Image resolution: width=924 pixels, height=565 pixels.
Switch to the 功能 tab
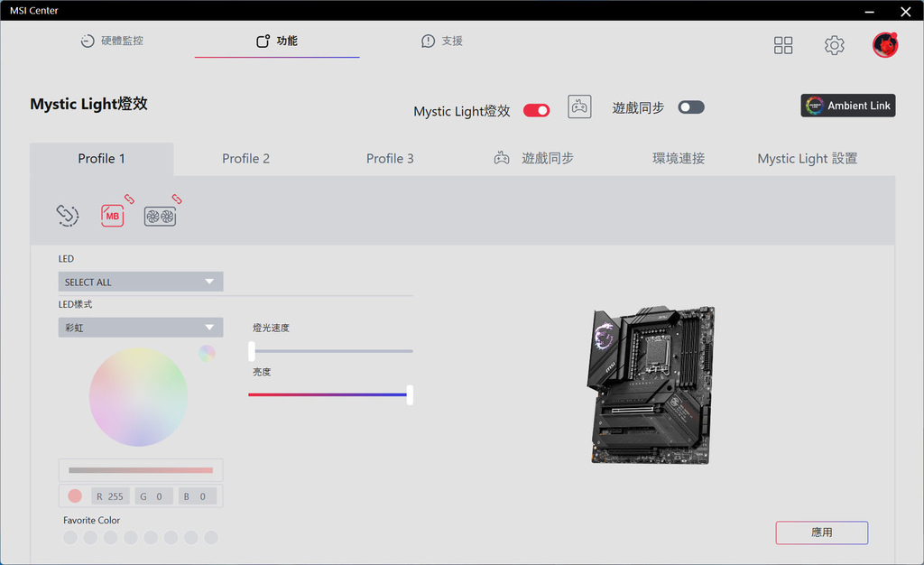[277, 41]
